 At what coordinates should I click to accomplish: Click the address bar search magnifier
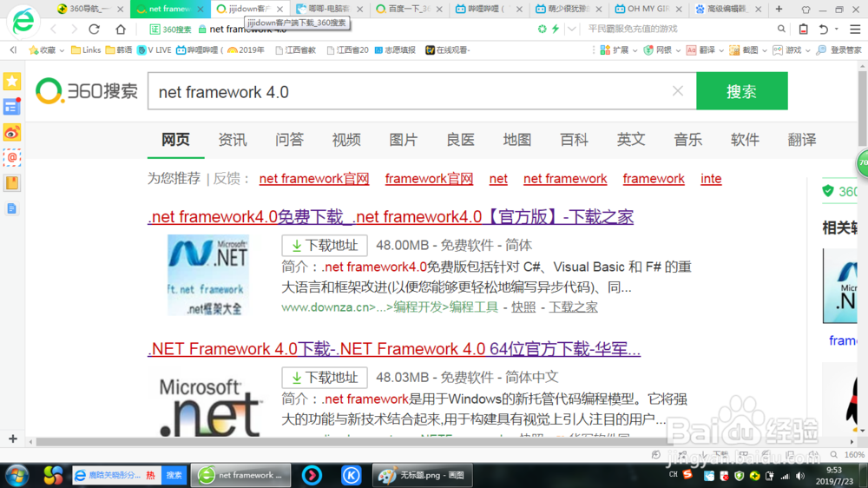(x=781, y=29)
